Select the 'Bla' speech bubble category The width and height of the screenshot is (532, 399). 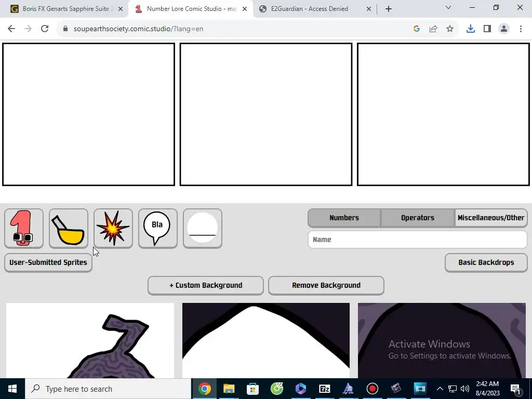pos(158,229)
